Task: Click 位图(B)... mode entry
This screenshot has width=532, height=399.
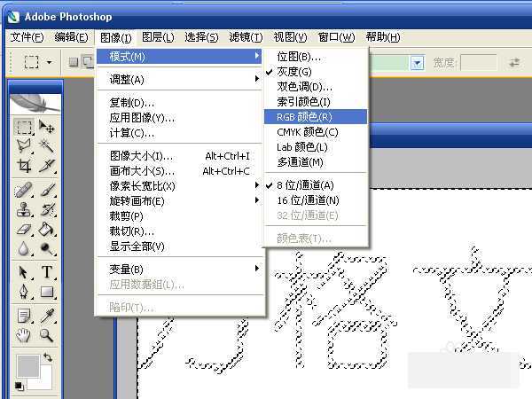Action: (316, 57)
